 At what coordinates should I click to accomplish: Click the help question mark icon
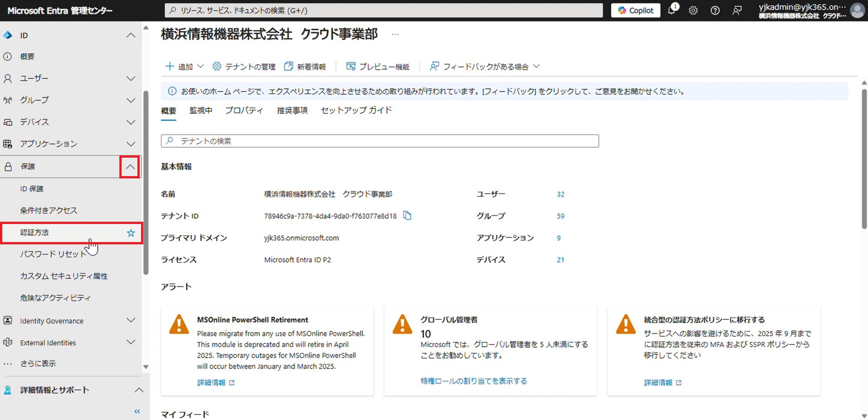point(715,10)
